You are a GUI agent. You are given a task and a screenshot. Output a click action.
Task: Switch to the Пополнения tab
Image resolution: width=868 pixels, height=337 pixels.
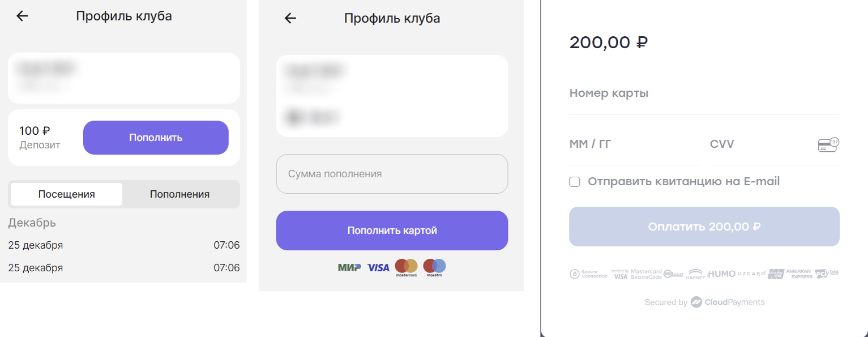(181, 194)
